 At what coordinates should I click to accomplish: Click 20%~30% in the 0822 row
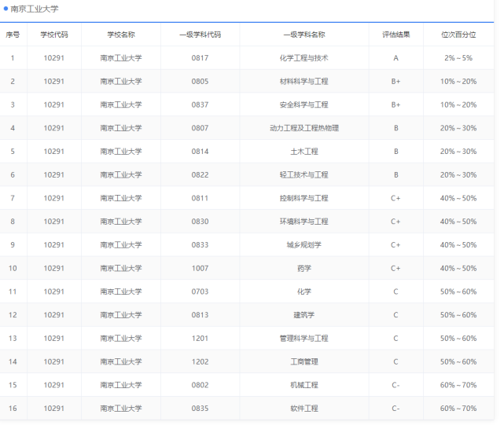point(458,175)
